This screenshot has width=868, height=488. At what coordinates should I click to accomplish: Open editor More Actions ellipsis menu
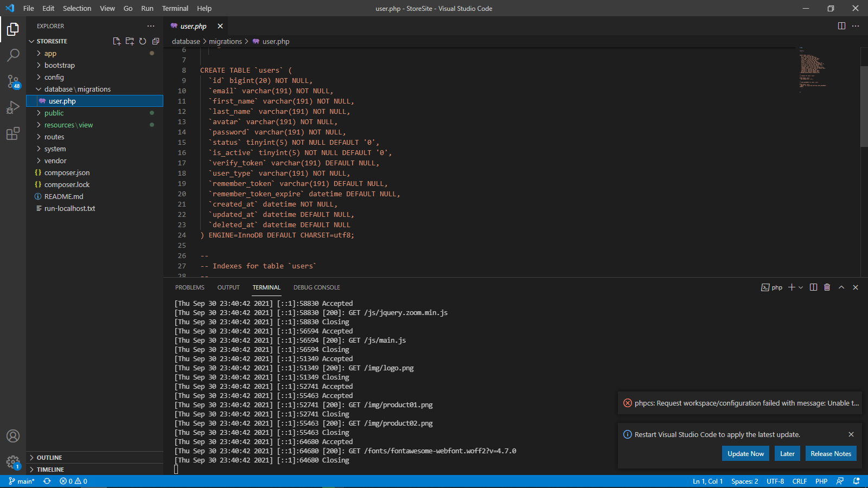tap(856, 26)
